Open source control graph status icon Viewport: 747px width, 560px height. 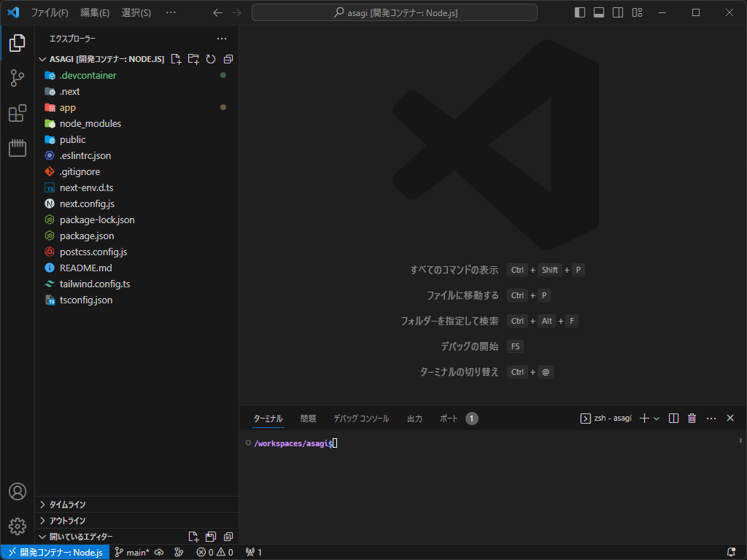point(179,553)
